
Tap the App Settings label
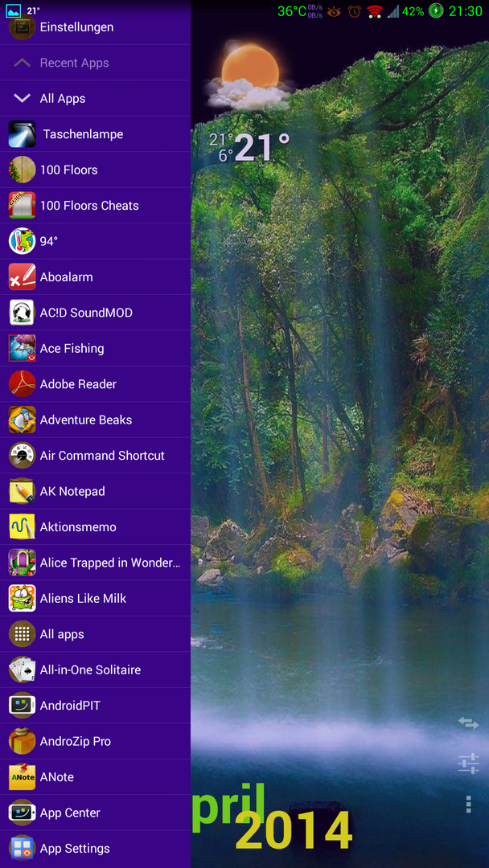point(75,848)
